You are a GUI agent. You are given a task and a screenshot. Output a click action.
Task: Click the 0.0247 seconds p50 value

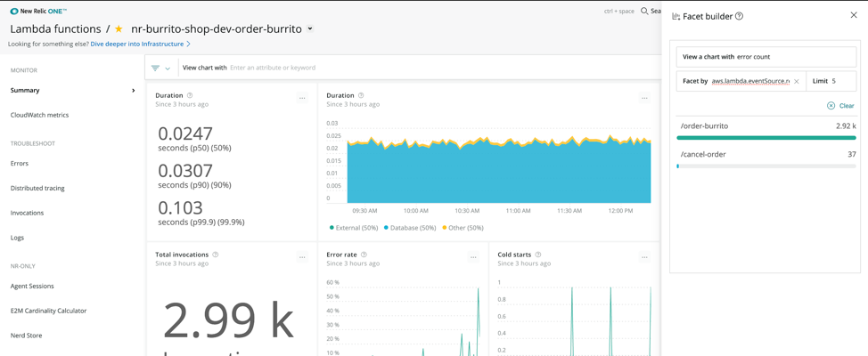pyautogui.click(x=185, y=133)
